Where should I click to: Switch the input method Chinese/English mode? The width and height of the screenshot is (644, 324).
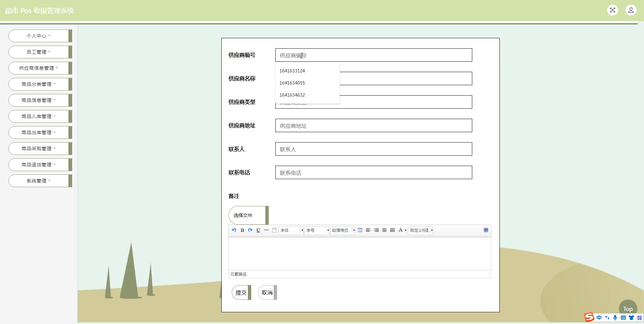(599, 318)
